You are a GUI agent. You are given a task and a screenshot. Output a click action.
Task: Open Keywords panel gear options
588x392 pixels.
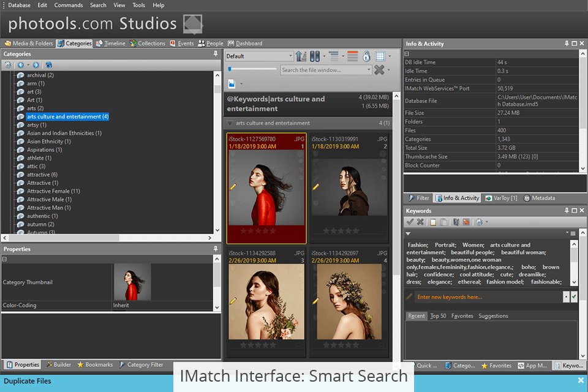tap(479, 222)
